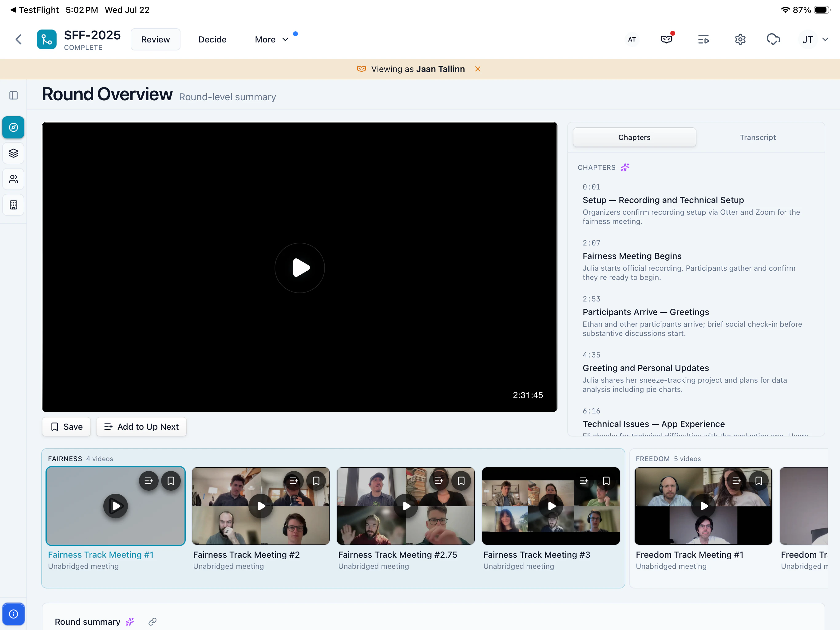This screenshot has height=630, width=840.
Task: Expand the More dropdown menu
Action: pyautogui.click(x=271, y=39)
